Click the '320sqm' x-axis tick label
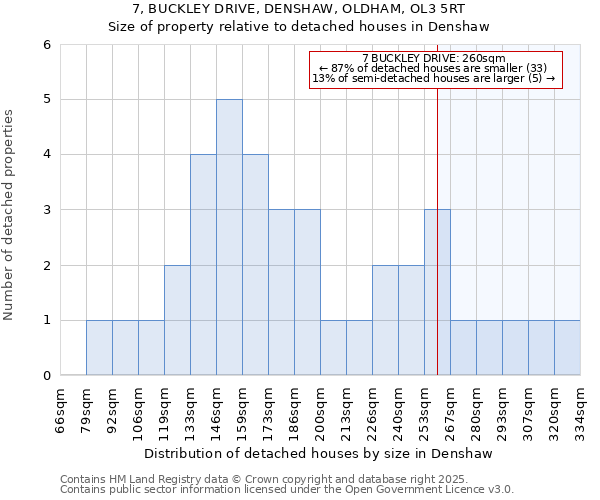600x500 pixels. [x=554, y=414]
